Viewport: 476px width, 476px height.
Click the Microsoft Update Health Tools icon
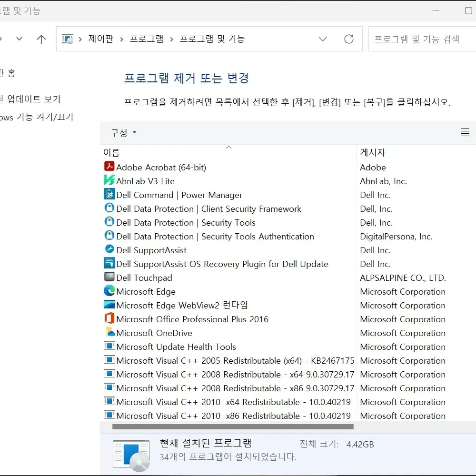pos(109,346)
